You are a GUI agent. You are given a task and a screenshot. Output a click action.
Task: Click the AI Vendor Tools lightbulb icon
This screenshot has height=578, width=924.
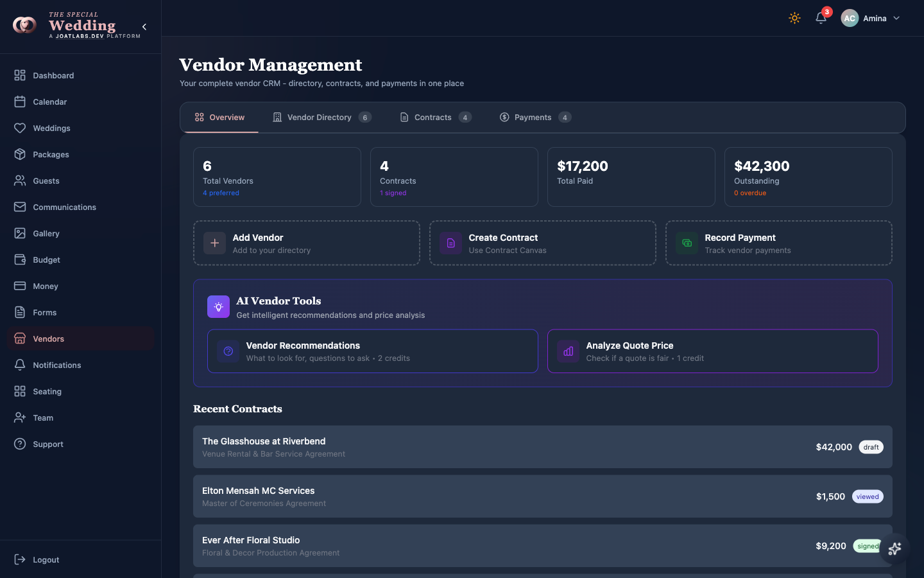tap(218, 307)
